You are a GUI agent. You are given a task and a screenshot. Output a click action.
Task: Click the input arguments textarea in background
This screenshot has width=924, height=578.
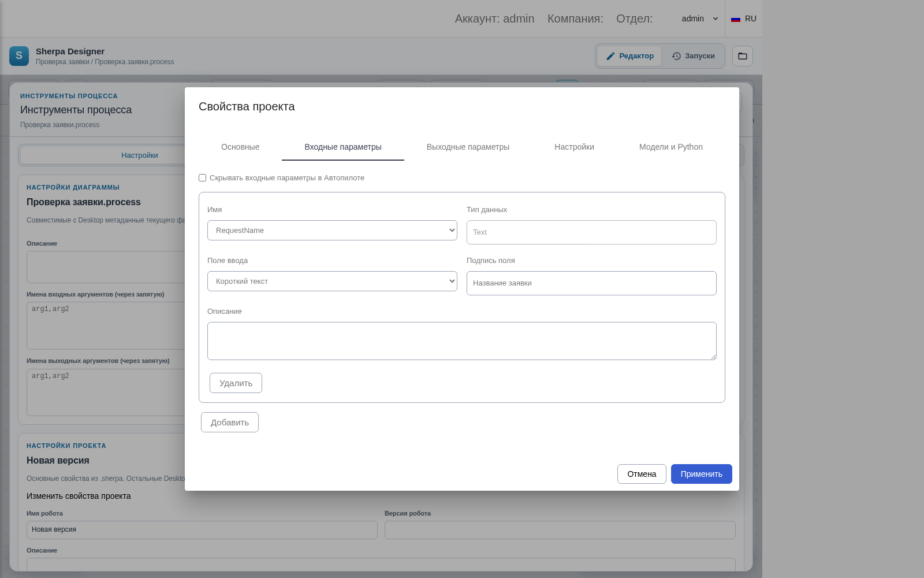[x=106, y=325]
